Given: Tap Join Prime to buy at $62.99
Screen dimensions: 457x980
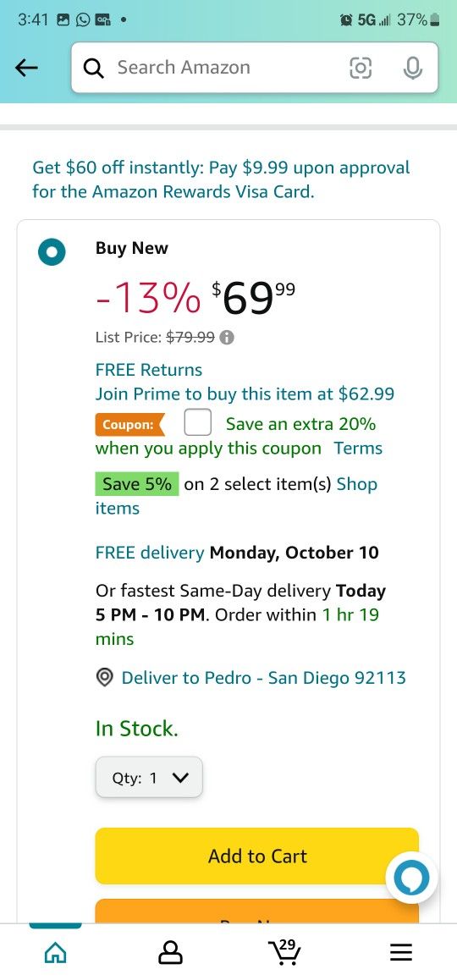Looking at the screenshot, I should pos(245,394).
